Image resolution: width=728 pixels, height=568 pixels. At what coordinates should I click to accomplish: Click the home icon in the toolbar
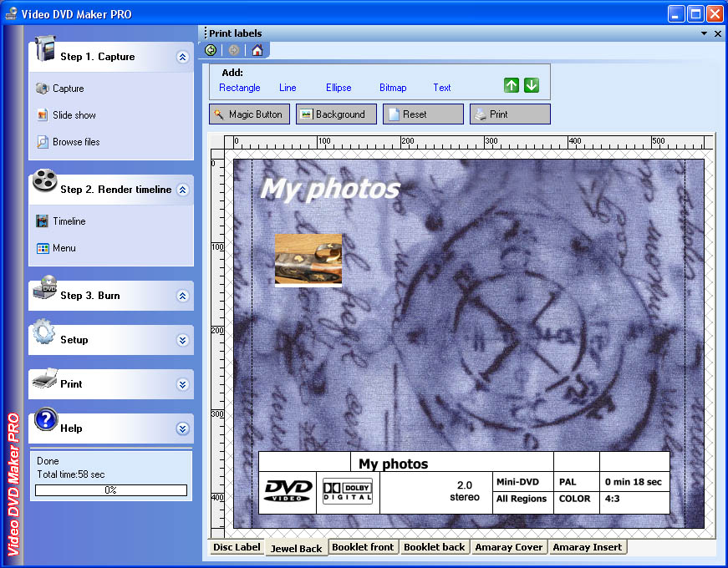[x=257, y=50]
